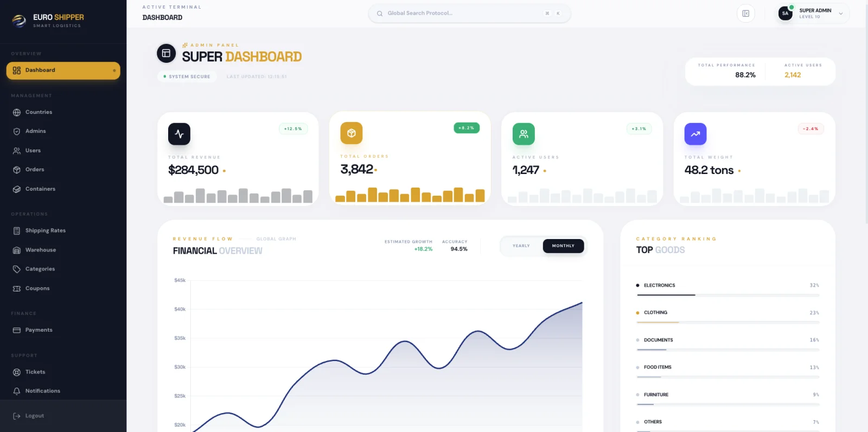The width and height of the screenshot is (868, 432).
Task: Click the Electronics ranking progress bar
Action: pos(728,295)
